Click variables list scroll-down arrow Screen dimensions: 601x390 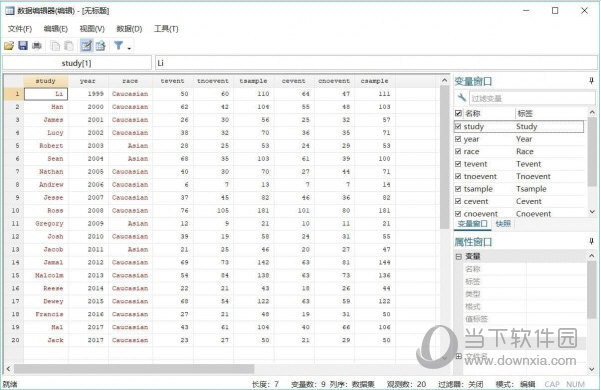pos(592,212)
